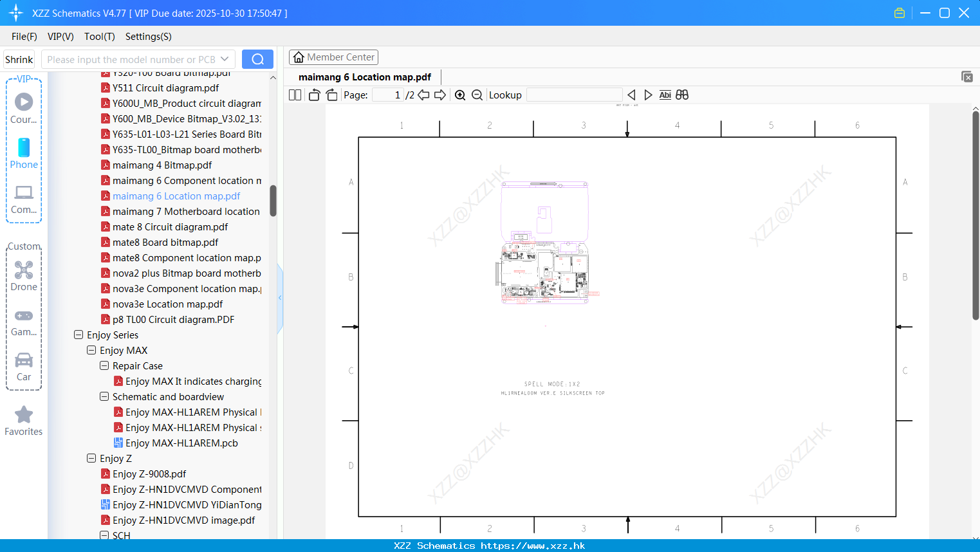Viewport: 980px width, 552px height.
Task: Open the Game console category
Action: (x=24, y=322)
